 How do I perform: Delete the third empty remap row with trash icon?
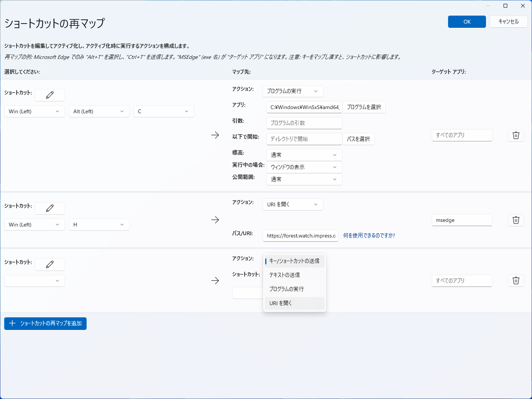click(x=516, y=280)
